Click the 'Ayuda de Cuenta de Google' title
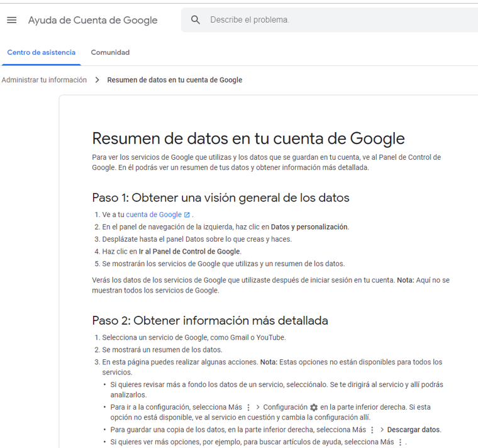Viewport: 478px width, 448px height. pyautogui.click(x=92, y=20)
